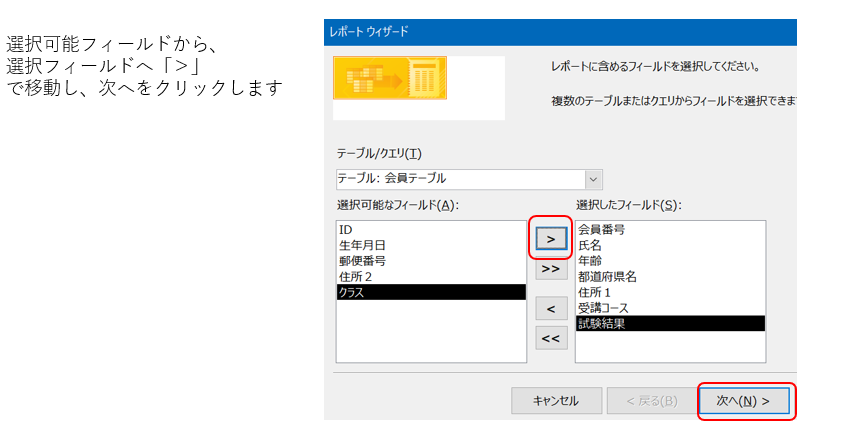The image size is (843, 426).
Task: Click the single '>' add field button
Action: click(x=550, y=240)
